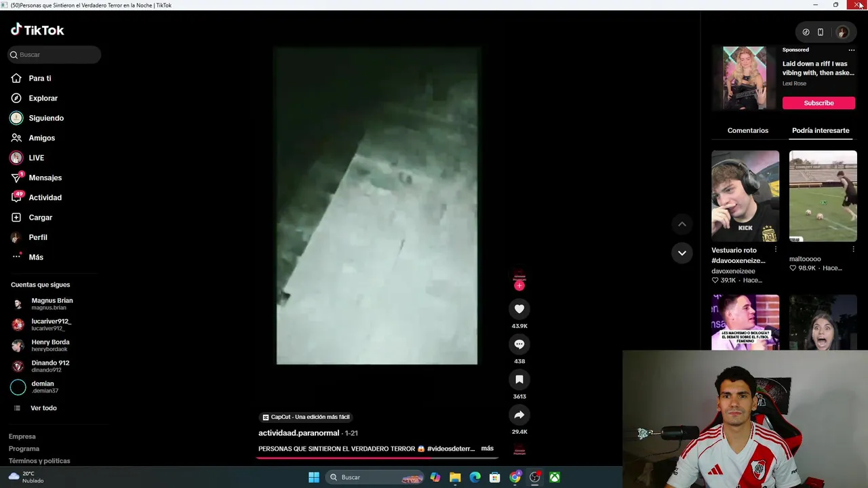Open the video's comments bubble icon
The image size is (868, 488).
pyautogui.click(x=519, y=344)
